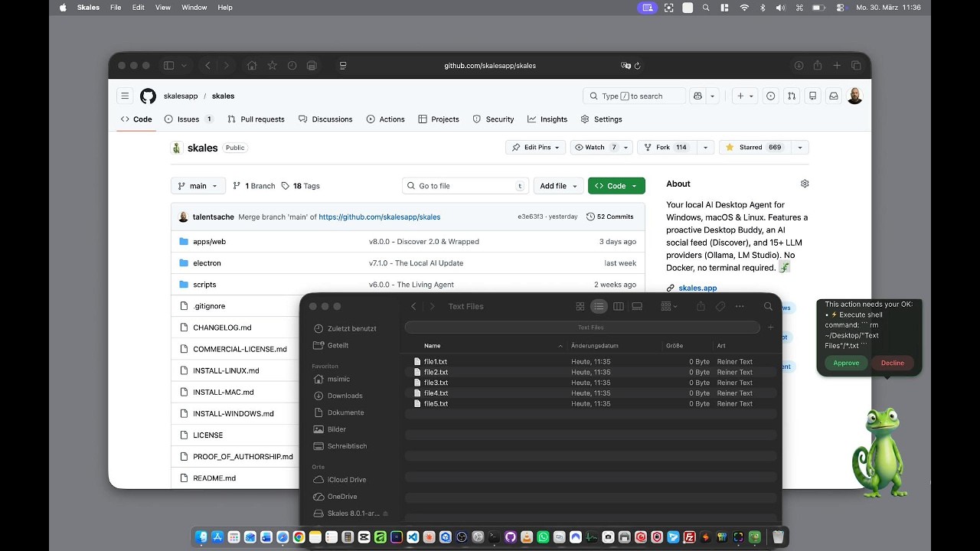Viewport: 980px width, 551px height.
Task: Toggle Safari sidebar visibility
Action: (169, 66)
